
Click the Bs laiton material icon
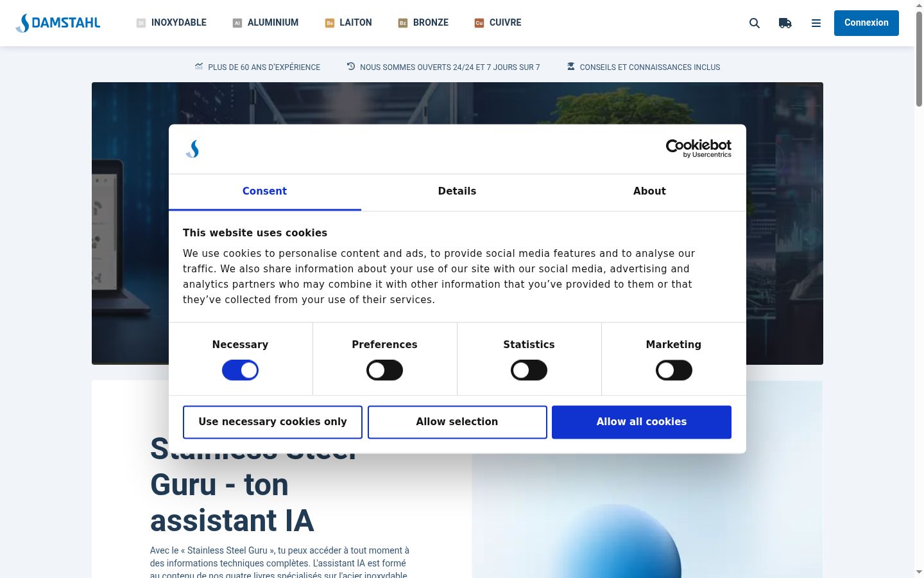330,23
